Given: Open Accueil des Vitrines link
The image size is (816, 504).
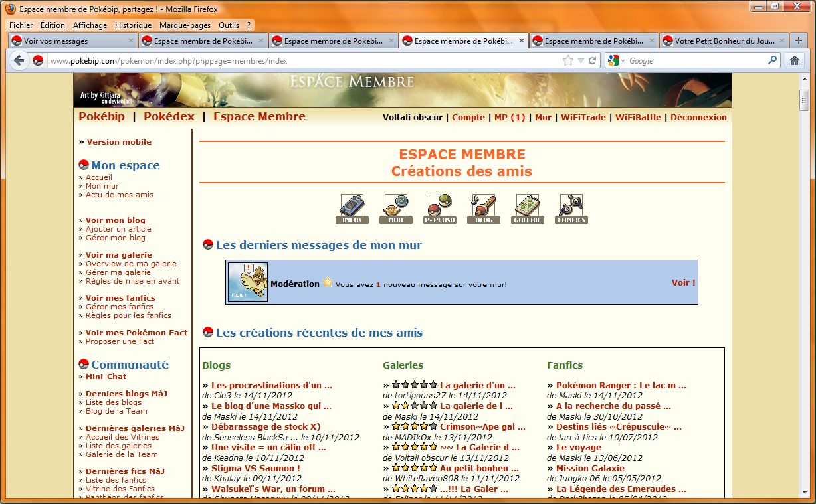Looking at the screenshot, I should (x=122, y=437).
